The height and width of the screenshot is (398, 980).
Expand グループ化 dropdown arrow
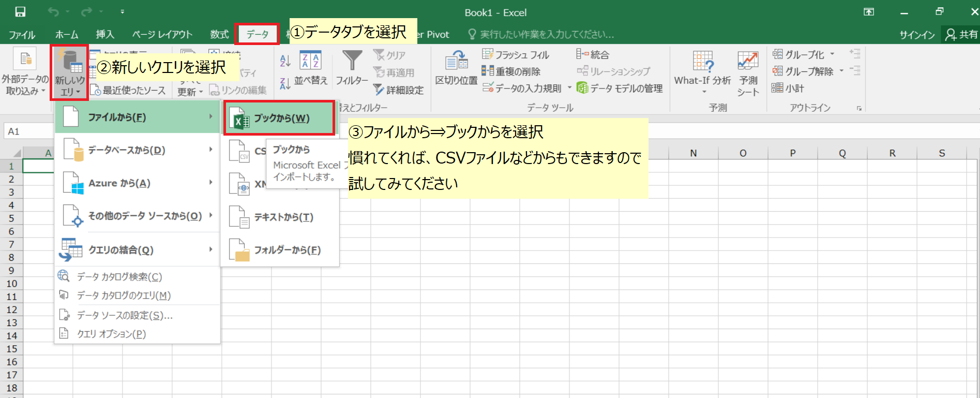click(x=832, y=54)
